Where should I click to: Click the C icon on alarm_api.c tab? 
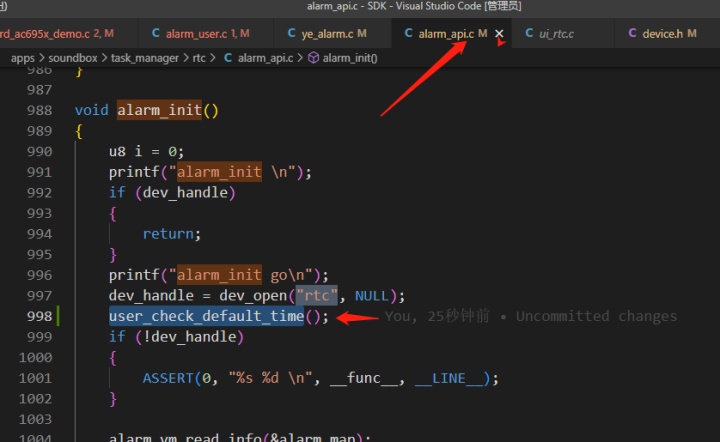click(408, 33)
